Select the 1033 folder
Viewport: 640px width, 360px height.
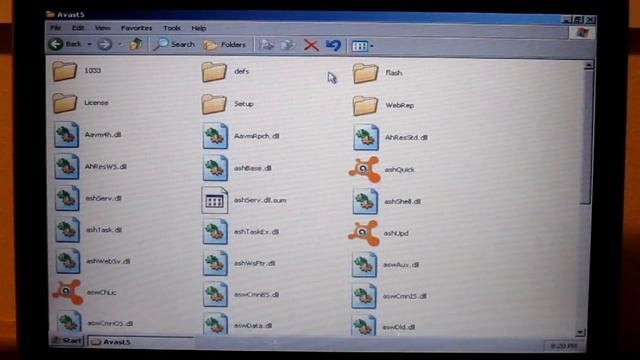[64, 70]
